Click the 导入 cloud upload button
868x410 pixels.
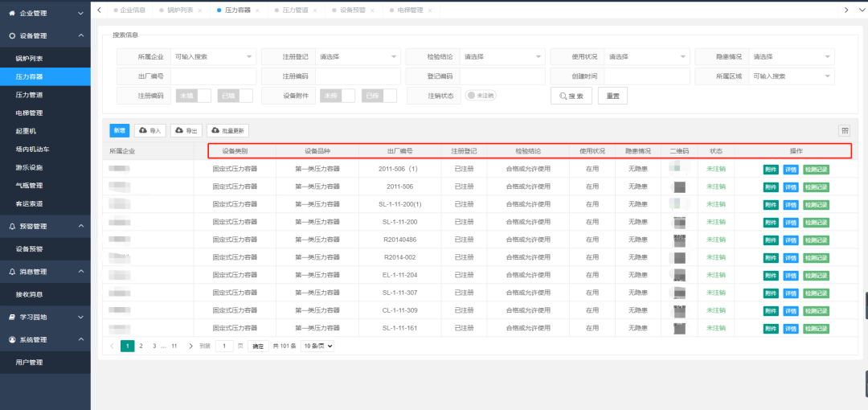[x=150, y=130]
